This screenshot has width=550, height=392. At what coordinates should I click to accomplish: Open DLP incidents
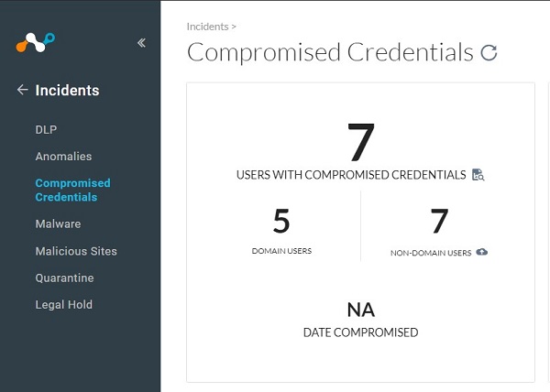(46, 129)
